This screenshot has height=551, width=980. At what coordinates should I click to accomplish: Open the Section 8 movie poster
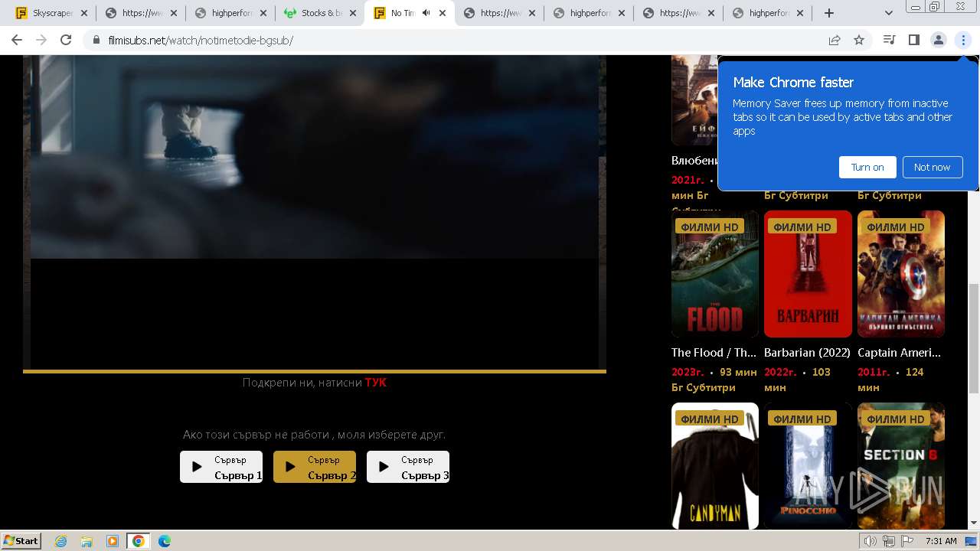tap(901, 465)
